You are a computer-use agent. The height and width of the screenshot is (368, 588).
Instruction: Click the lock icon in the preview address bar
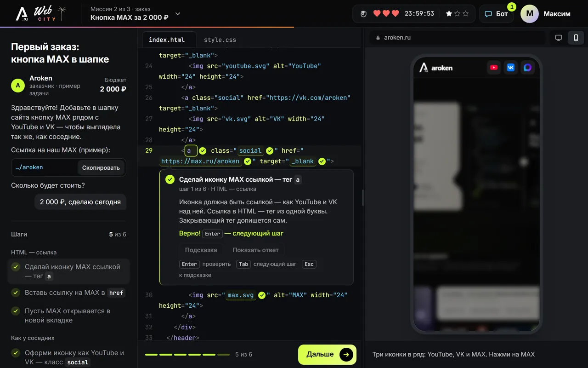click(378, 38)
